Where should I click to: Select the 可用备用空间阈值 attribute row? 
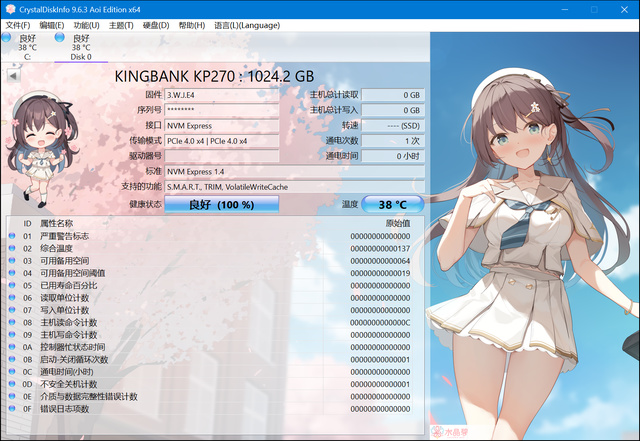209,273
